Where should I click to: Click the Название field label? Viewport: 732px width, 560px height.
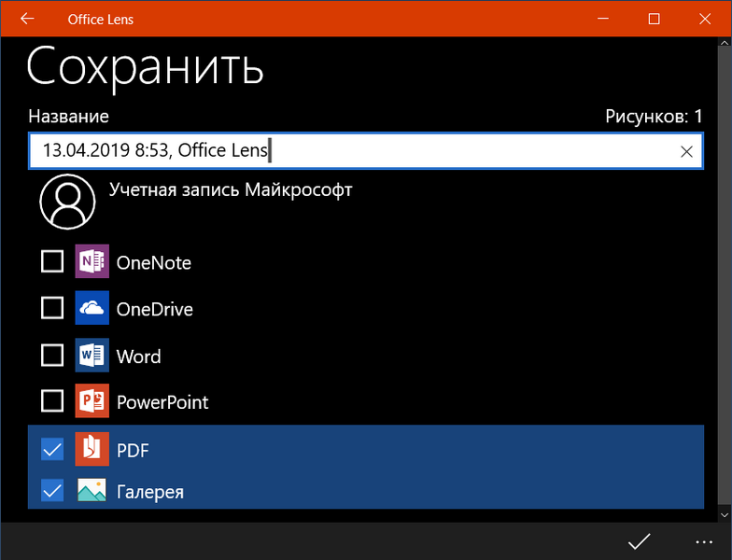pyautogui.click(x=69, y=116)
